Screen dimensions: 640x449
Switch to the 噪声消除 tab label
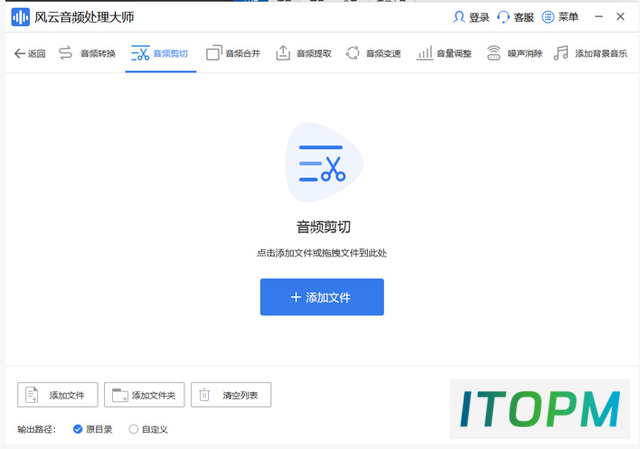pos(525,53)
